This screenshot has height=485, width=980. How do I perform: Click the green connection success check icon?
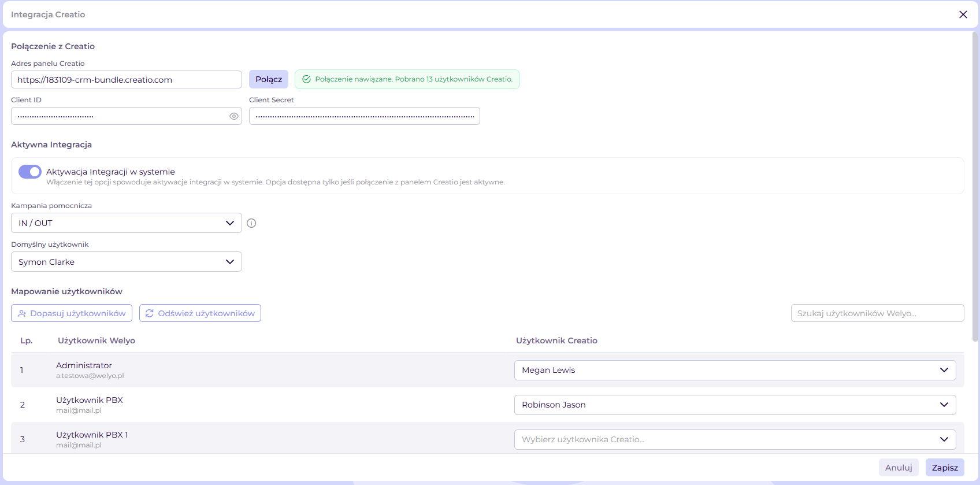306,79
